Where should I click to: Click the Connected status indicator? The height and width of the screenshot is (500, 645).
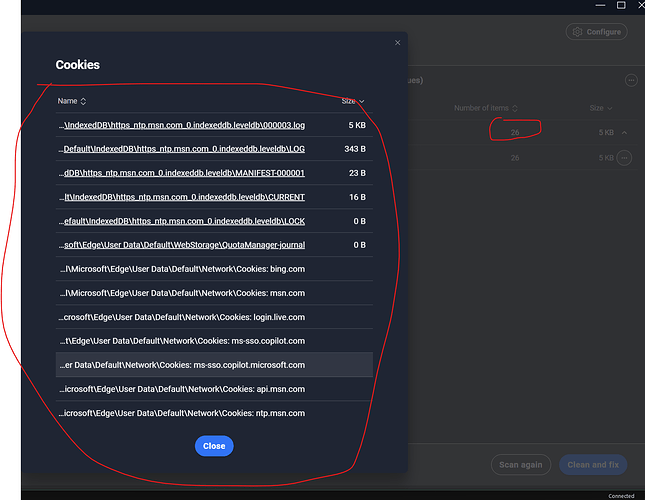click(621, 496)
